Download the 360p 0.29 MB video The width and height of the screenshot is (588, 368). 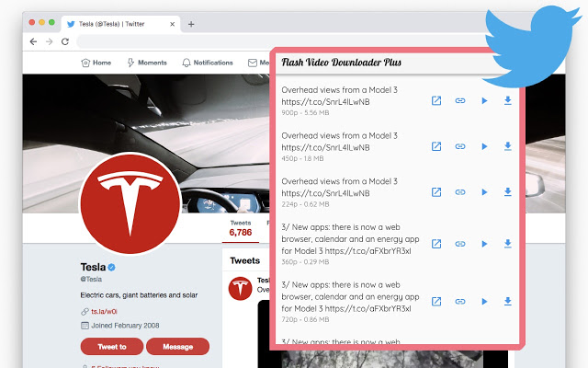coord(508,244)
